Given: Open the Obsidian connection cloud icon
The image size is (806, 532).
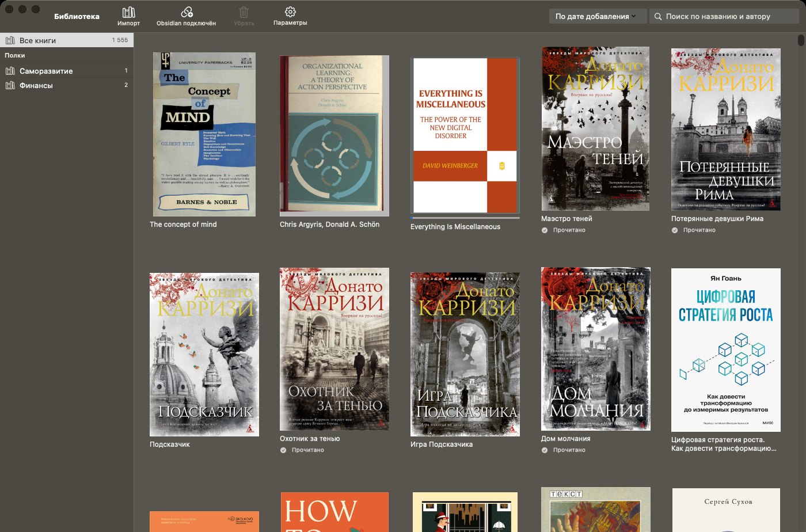Looking at the screenshot, I should click(187, 12).
